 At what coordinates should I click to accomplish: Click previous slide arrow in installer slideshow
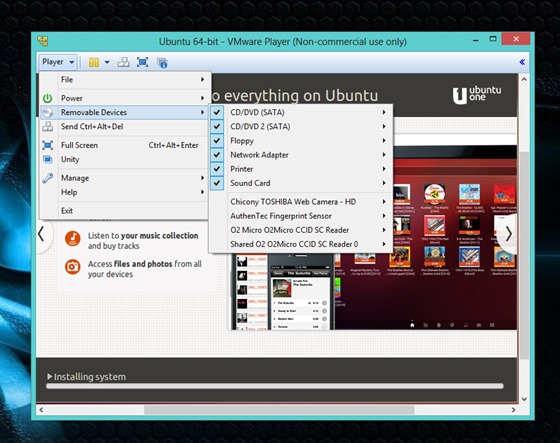pos(41,234)
